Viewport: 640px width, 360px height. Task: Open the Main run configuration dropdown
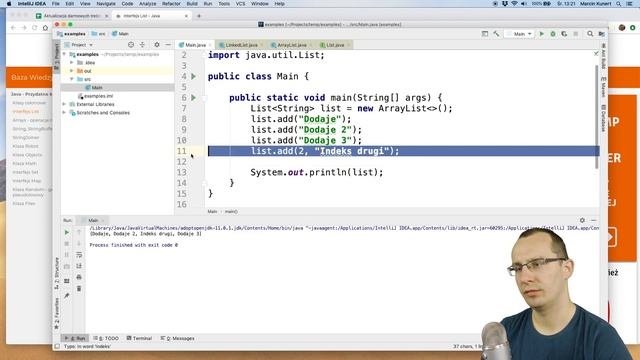[520, 34]
